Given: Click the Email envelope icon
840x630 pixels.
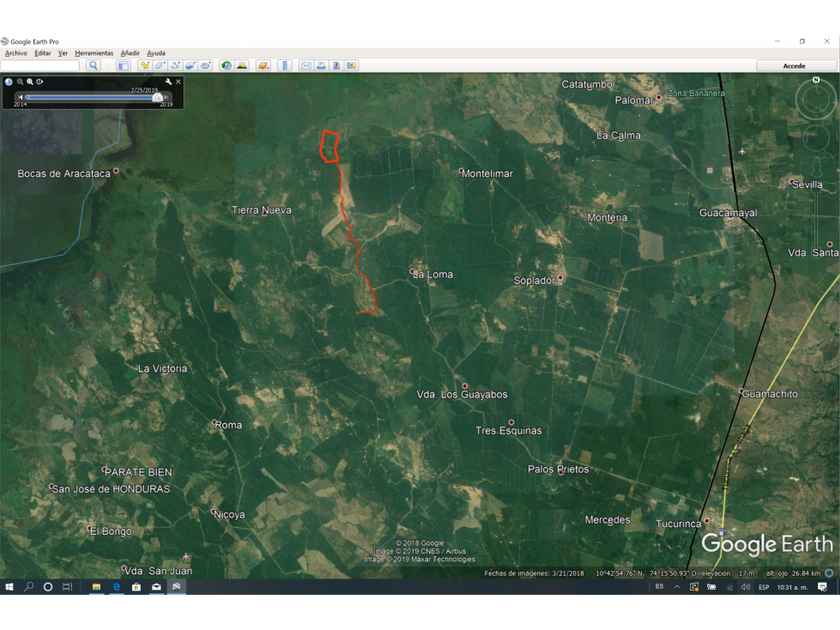Looking at the screenshot, I should pos(306,65).
